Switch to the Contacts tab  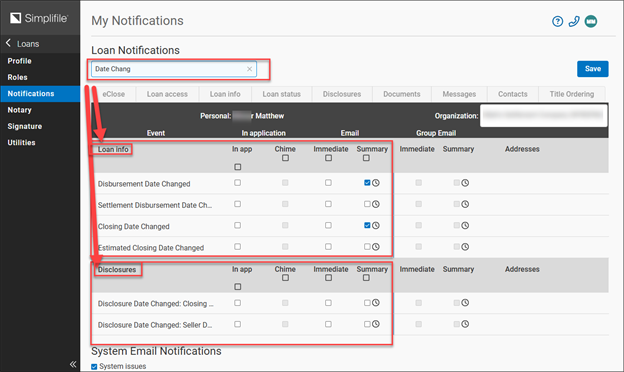513,94
